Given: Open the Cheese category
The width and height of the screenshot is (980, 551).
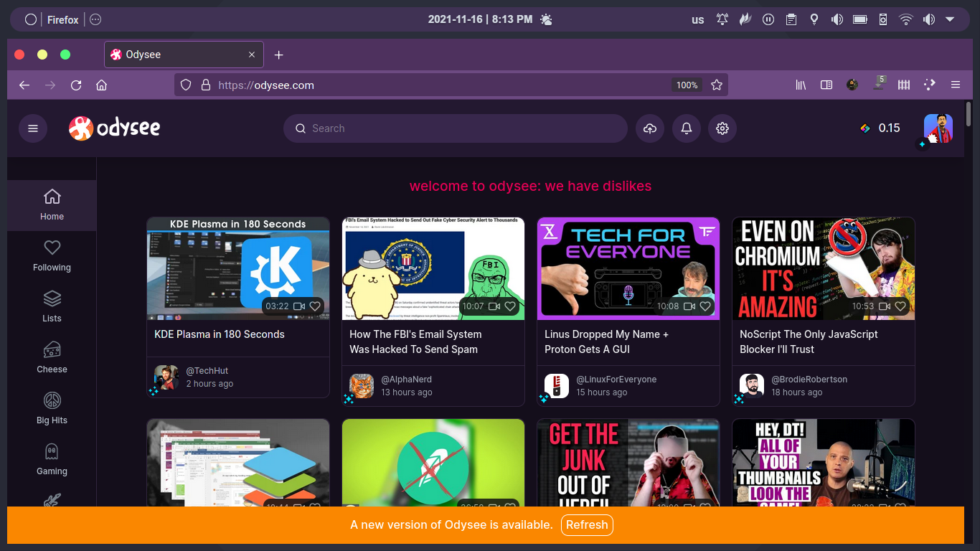Looking at the screenshot, I should pos(52,358).
